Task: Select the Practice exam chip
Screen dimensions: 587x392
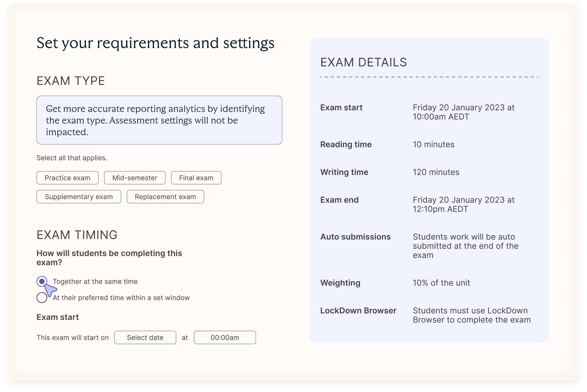Action: click(x=67, y=178)
